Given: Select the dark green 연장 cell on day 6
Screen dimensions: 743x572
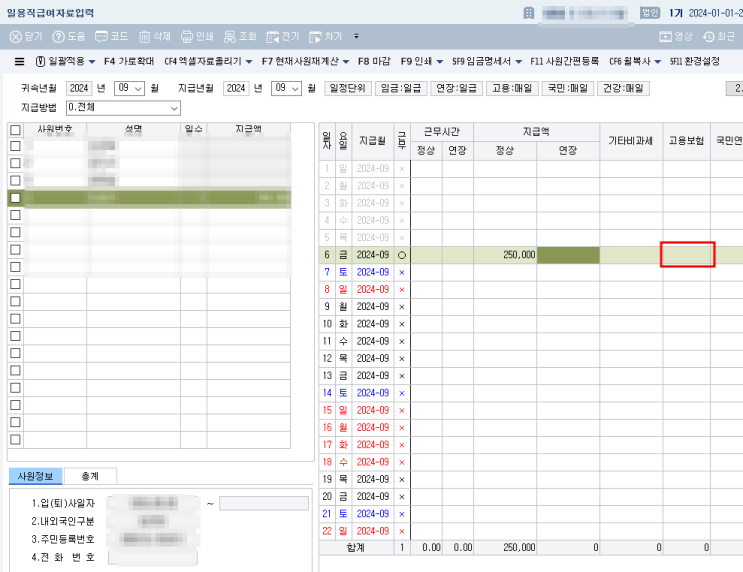Looking at the screenshot, I should point(568,255).
